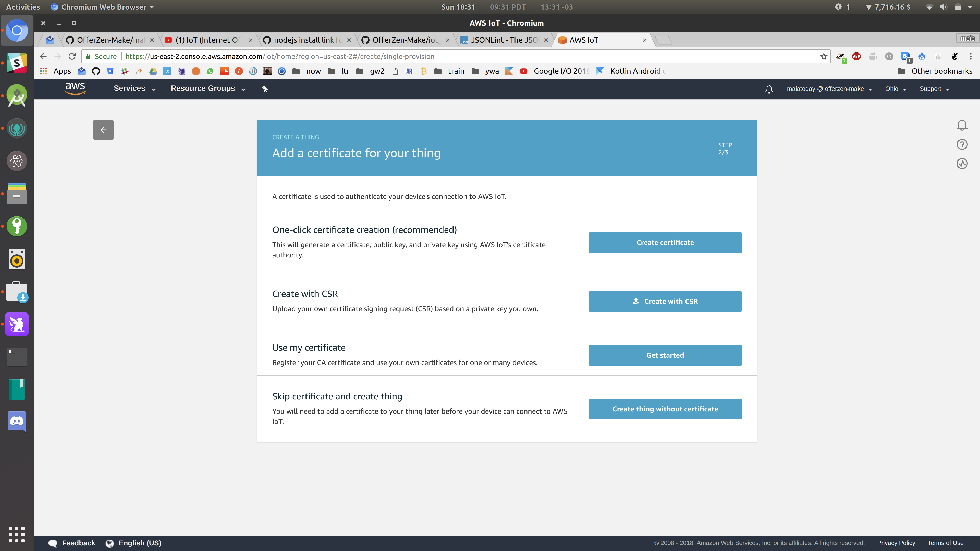Open the Google I/O 2018 bookmark
Screen dimensions: 980x551
point(555,71)
